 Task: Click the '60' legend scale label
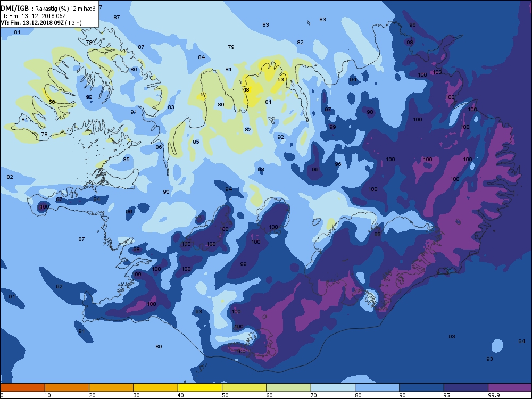tap(269, 395)
